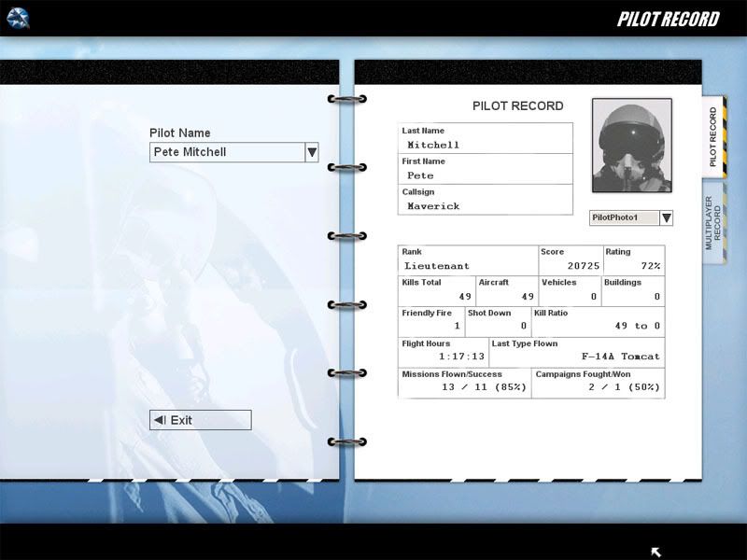747x560 pixels.
Task: Open the Pilot Name dropdown arrow
Action: click(x=312, y=152)
